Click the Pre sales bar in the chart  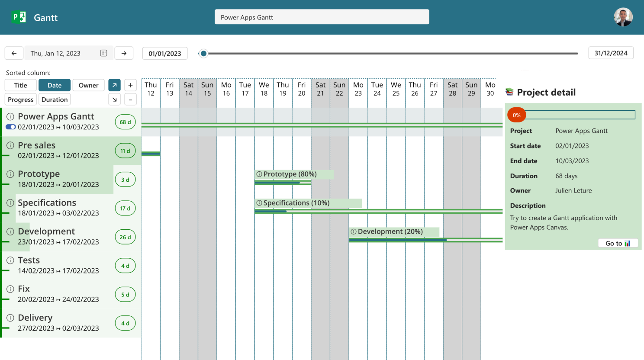pos(151,154)
